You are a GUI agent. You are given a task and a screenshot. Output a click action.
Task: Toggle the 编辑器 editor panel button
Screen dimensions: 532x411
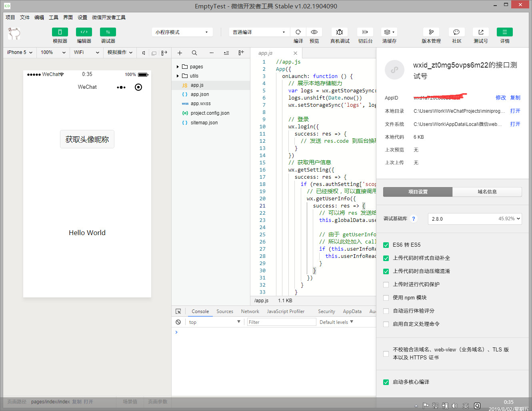tap(84, 32)
